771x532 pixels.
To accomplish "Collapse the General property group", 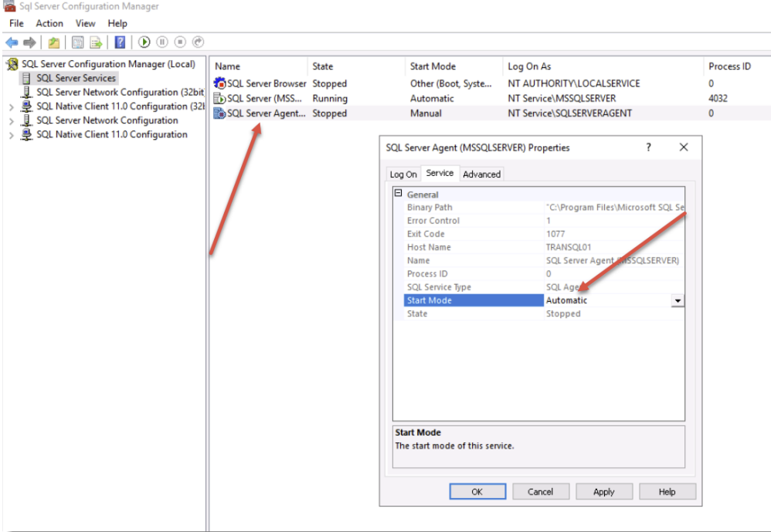I will tap(399, 194).
